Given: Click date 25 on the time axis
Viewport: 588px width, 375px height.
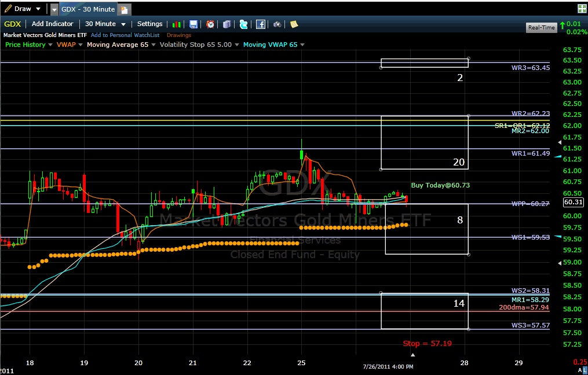Looking at the screenshot, I should pos(301,363).
